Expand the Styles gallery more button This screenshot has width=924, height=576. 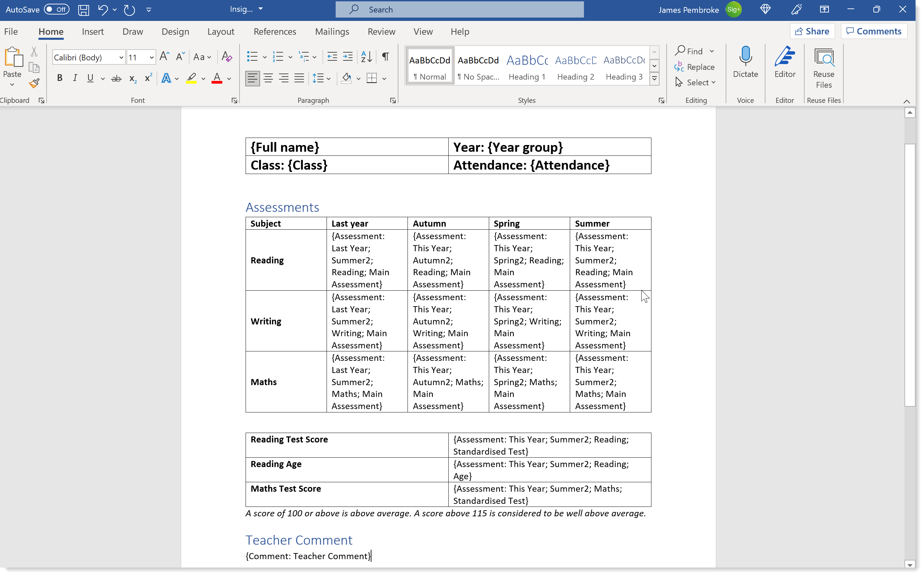tap(654, 79)
